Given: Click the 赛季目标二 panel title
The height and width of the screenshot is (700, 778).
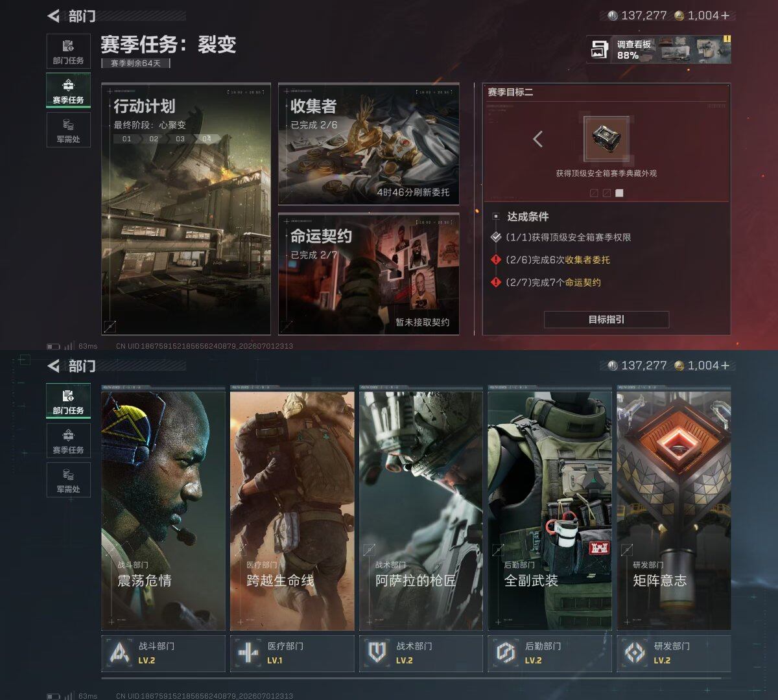Looking at the screenshot, I should (510, 92).
